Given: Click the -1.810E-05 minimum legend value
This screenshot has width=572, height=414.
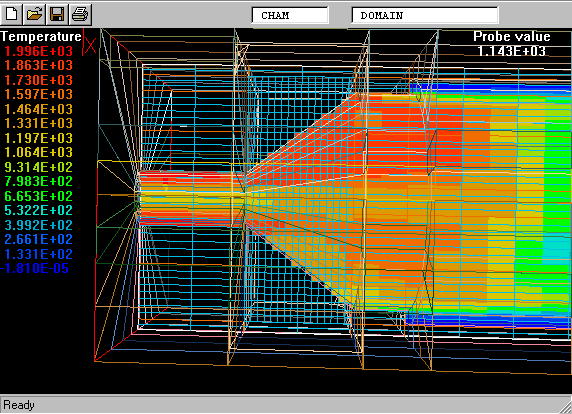Looking at the screenshot, I should 35,268.
